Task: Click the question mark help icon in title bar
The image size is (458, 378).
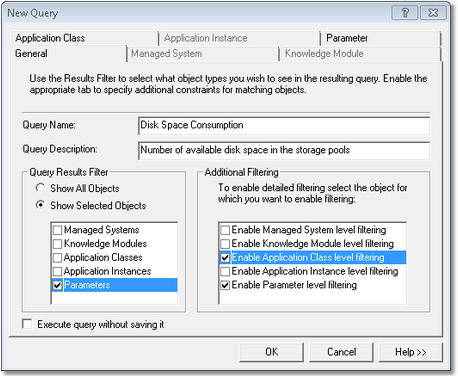Action: (405, 13)
